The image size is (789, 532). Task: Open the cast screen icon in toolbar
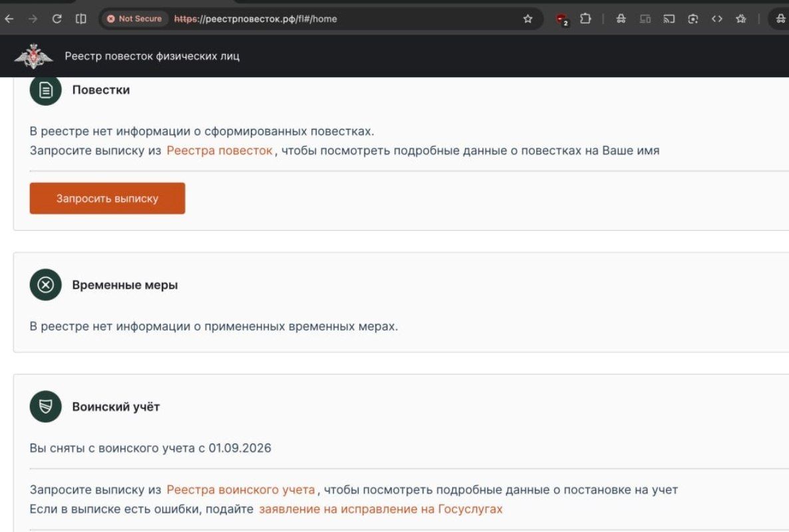[x=669, y=19]
